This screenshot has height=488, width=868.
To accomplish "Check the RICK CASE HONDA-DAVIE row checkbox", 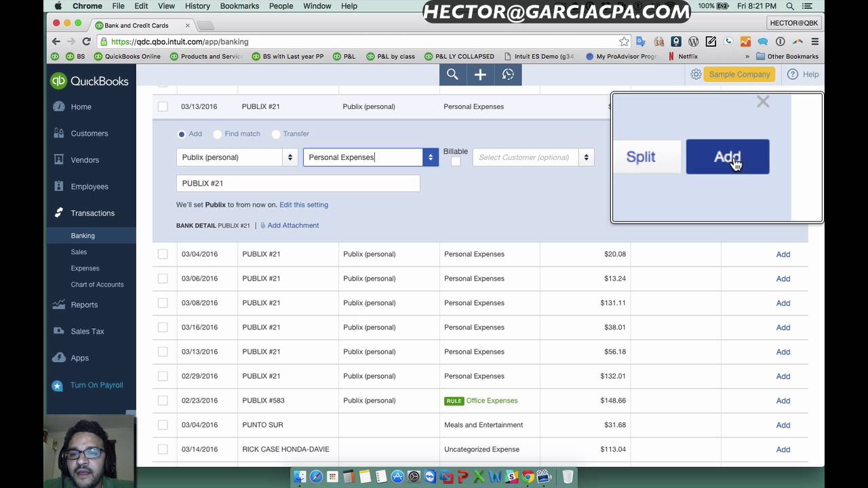I will tap(163, 449).
